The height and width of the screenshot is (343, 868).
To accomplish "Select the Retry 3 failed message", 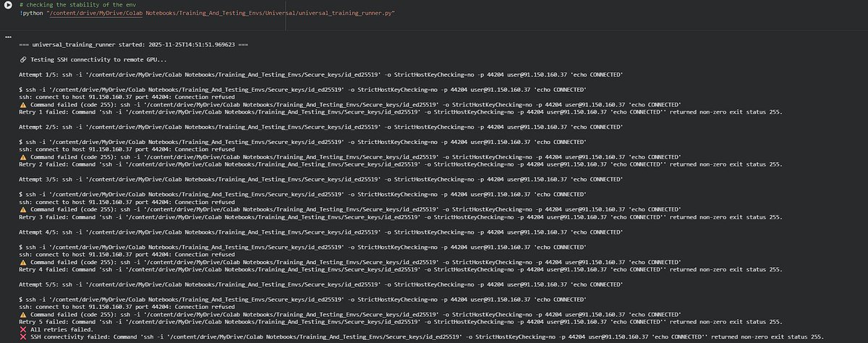I will (401, 216).
